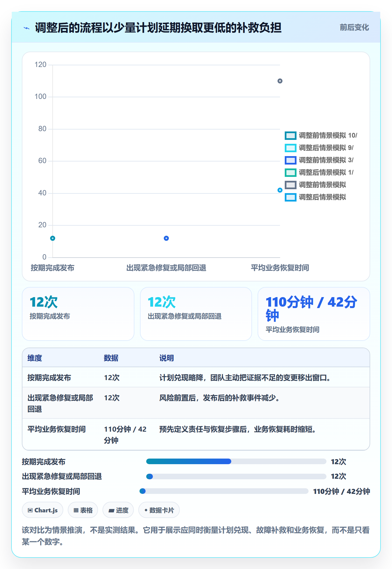Toggle legend swatch for 调整前情景模拟 10/

[291, 135]
